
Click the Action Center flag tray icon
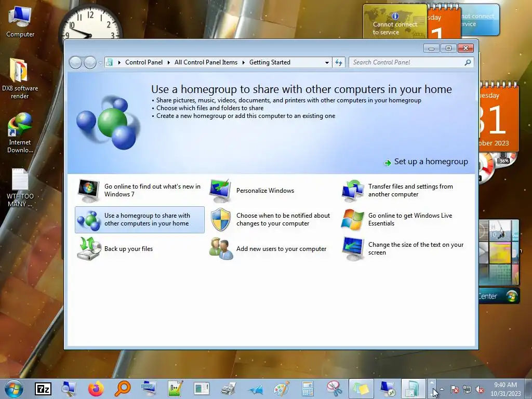tap(455, 390)
